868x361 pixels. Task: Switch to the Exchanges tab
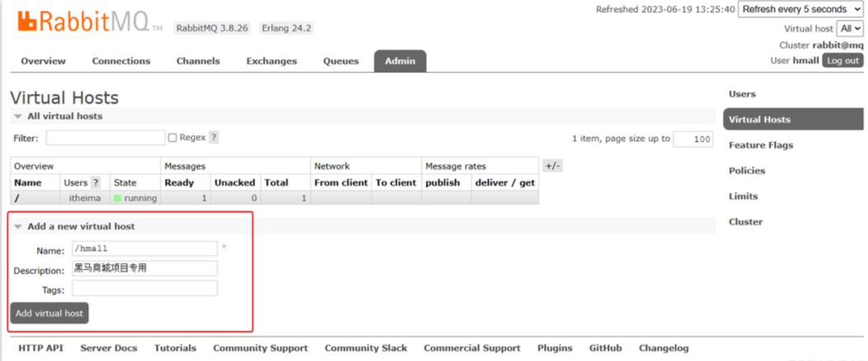coord(272,61)
